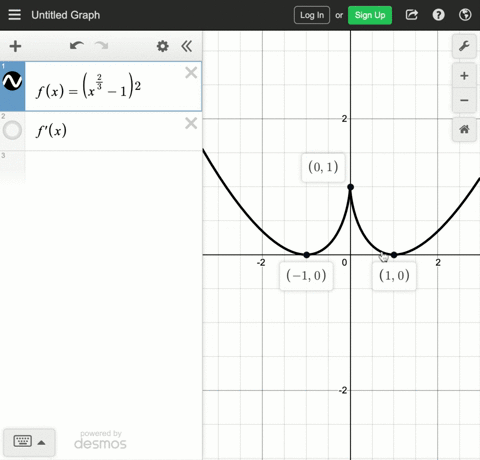The image size is (480, 460).
Task: Redo the last action
Action: pos(102,46)
